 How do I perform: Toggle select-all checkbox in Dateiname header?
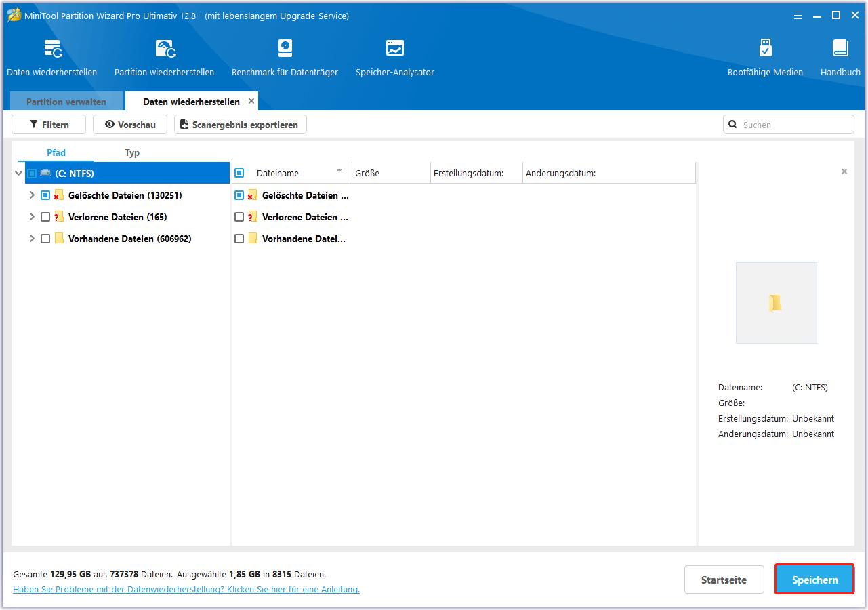pyautogui.click(x=239, y=173)
